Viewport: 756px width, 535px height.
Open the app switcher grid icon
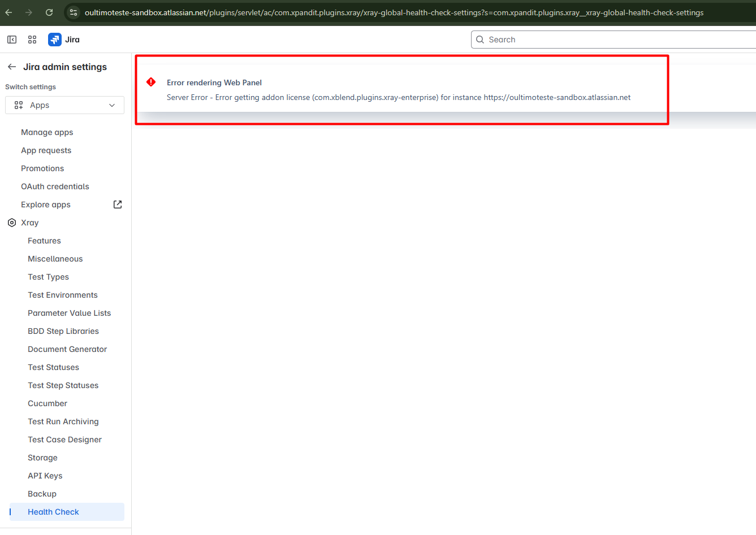tap(32, 40)
